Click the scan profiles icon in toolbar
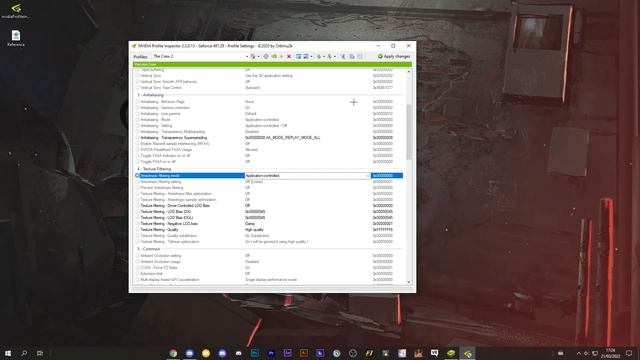The width and height of the screenshot is (640, 360). click(343, 56)
